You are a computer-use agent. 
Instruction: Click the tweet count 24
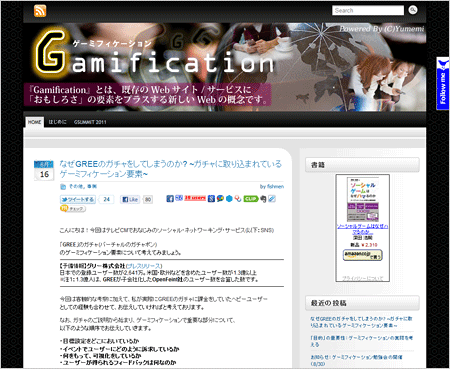(x=107, y=199)
